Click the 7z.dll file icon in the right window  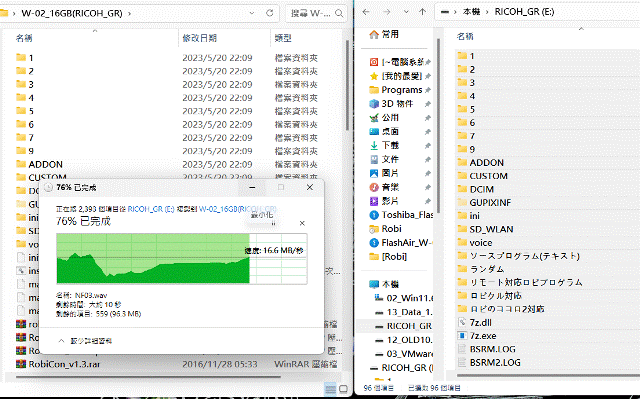(x=462, y=322)
